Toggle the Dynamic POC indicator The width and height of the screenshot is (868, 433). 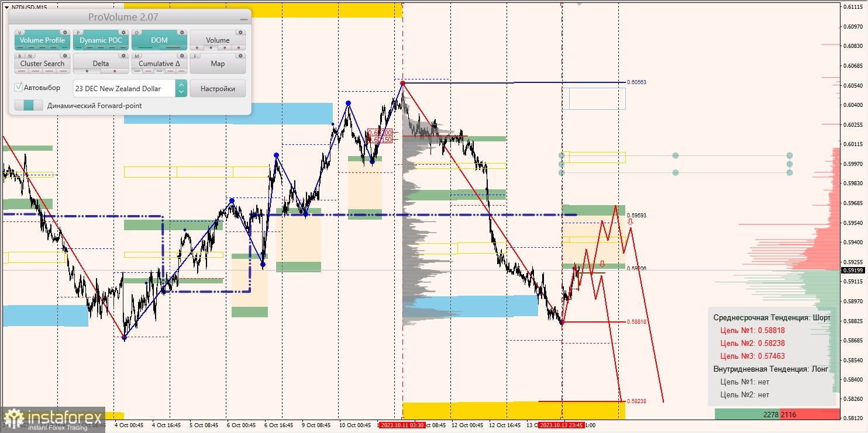point(101,40)
